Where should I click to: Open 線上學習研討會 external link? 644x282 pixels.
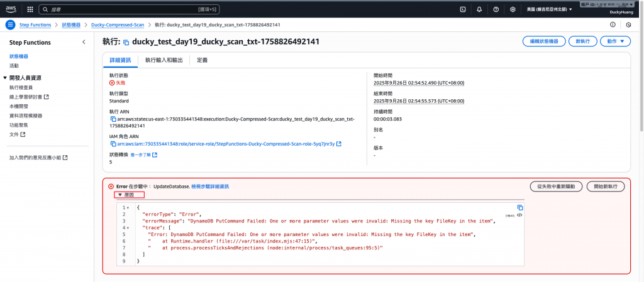coord(29,97)
